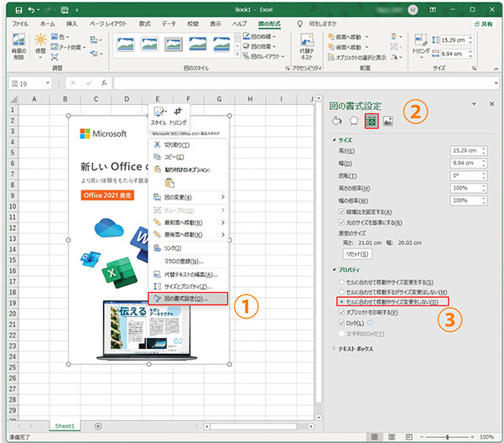Select radio セルに合わせて移動するがサイズ変更はしない(M)
The width and height of the screenshot is (504, 443).
coord(341,292)
